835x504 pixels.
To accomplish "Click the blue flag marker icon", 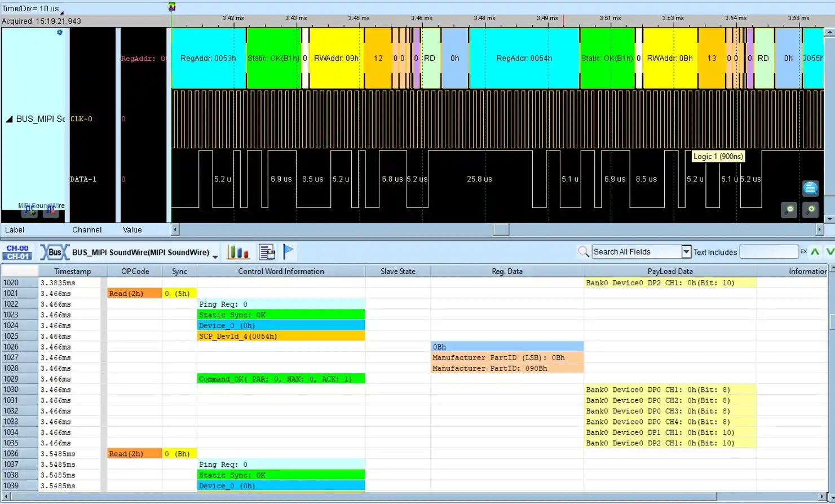I will tap(288, 251).
